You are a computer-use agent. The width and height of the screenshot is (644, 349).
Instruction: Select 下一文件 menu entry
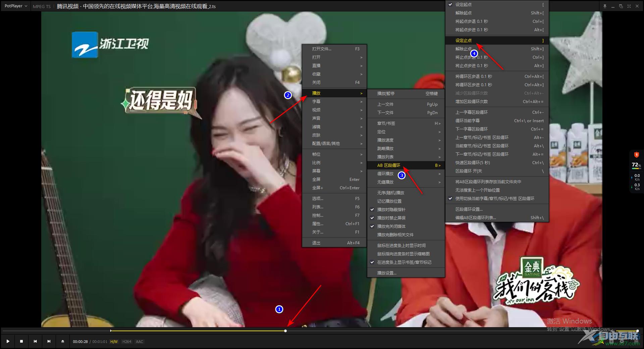pyautogui.click(x=406, y=112)
